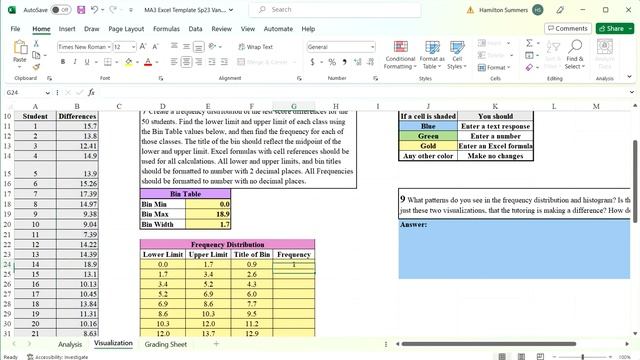Click the Decrease Font Size icon
Screen dimensions: 640x360
tap(156, 47)
